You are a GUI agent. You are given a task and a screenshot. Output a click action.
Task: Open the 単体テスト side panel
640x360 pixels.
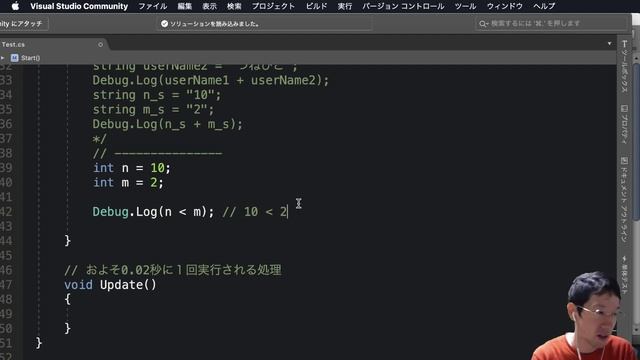[624, 274]
